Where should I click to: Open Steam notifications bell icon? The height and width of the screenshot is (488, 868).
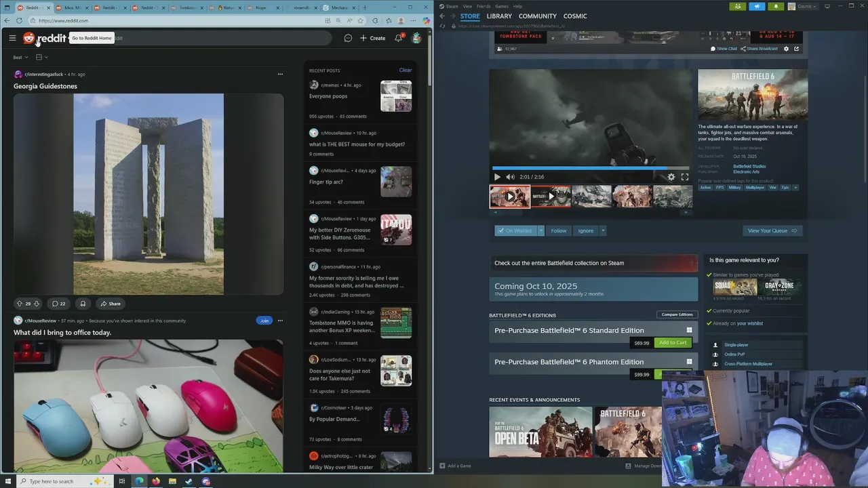coord(776,6)
